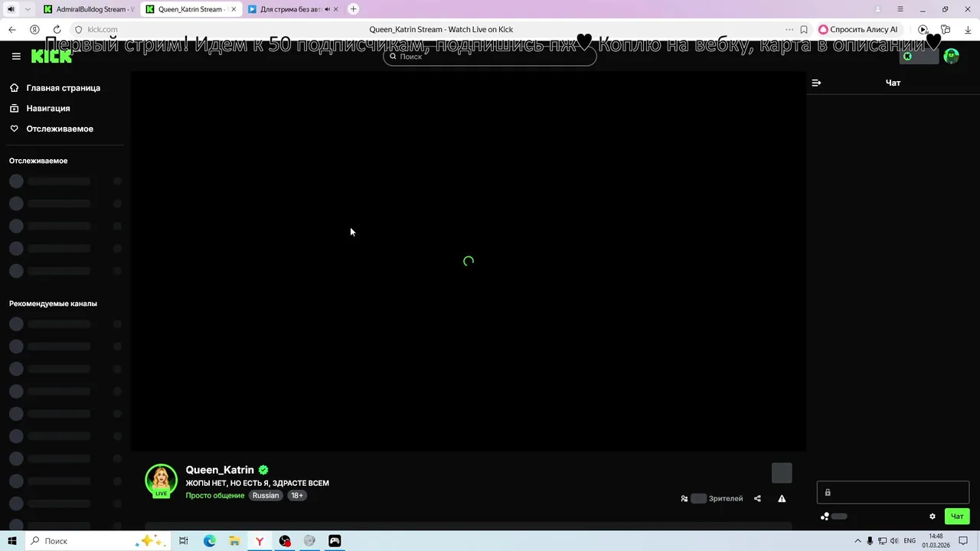980x551 pixels.
Task: Launch Microsoft Edge from the taskbar
Action: click(210, 541)
